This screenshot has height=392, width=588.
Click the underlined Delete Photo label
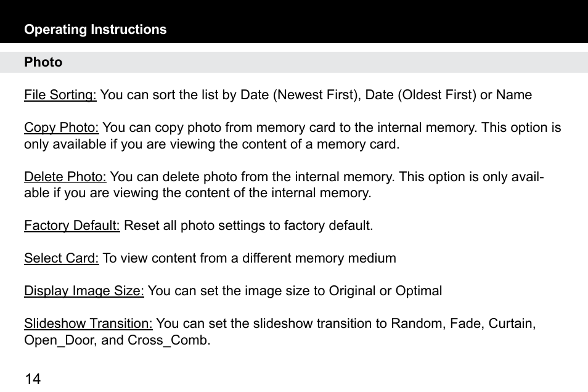point(65,177)
